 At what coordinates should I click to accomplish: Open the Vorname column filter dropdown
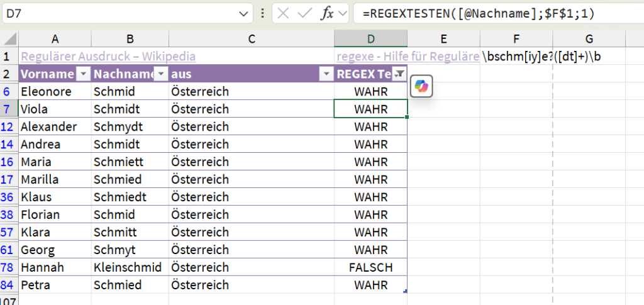pos(84,74)
